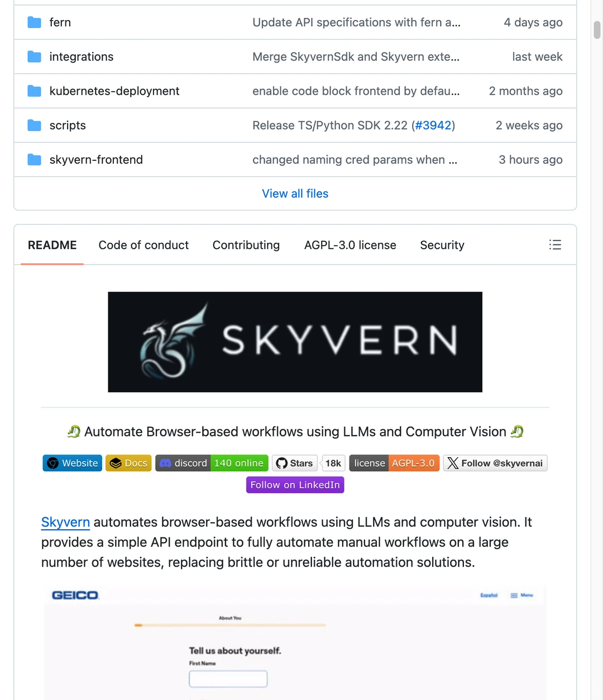Click the '4 days ago' timestamp
This screenshot has width=603, height=700.
tap(533, 22)
